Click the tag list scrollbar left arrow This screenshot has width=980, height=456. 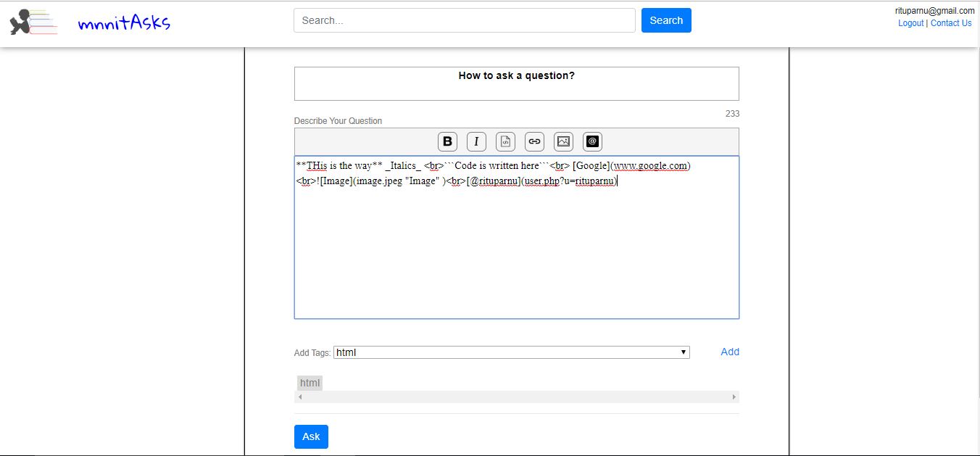tap(300, 397)
